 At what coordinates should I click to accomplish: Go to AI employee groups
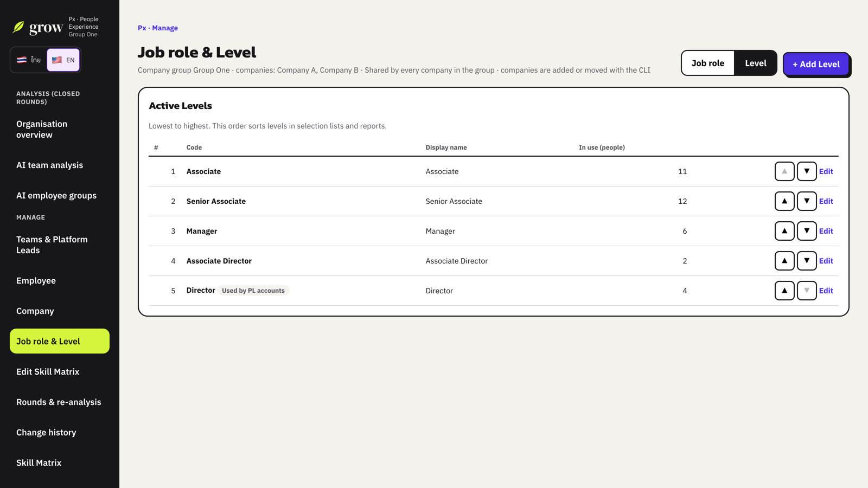click(x=60, y=196)
